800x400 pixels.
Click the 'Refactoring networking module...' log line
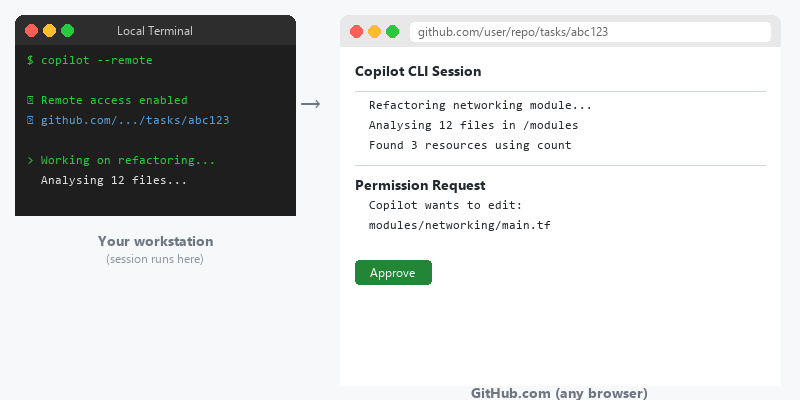pos(480,106)
